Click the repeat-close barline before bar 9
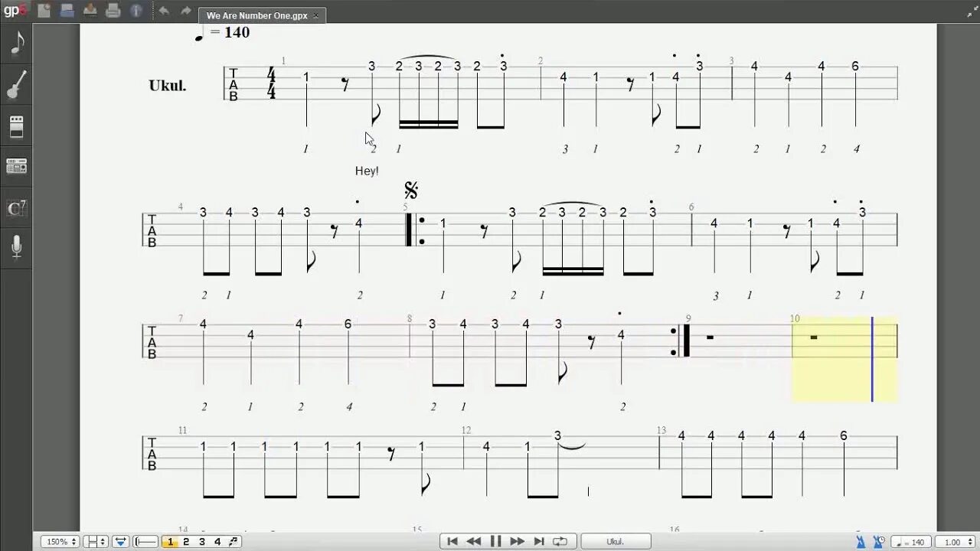This screenshot has height=551, width=980. pyautogui.click(x=681, y=341)
